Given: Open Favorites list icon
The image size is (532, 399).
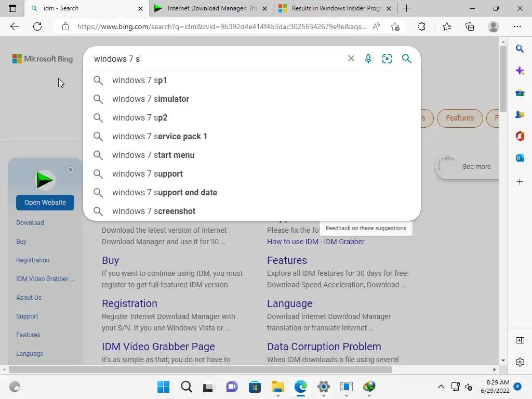Looking at the screenshot, I should point(447,26).
